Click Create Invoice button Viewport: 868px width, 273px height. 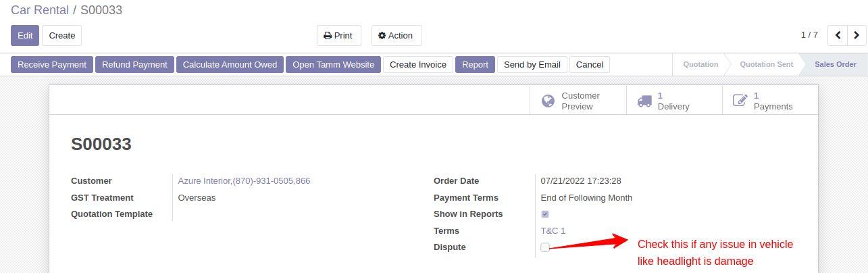(418, 64)
